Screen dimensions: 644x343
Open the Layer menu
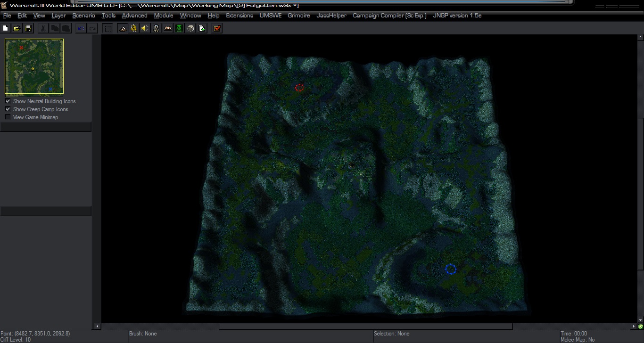point(59,16)
